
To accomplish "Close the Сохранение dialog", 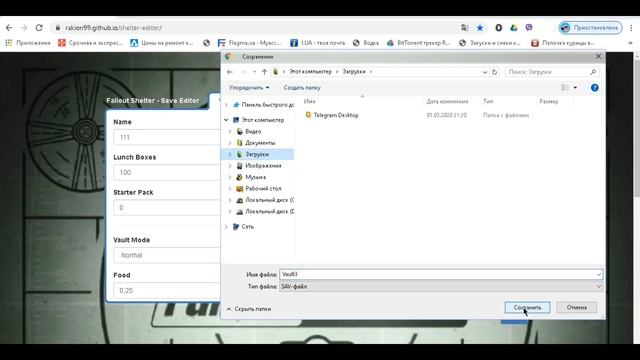I will pos(598,56).
